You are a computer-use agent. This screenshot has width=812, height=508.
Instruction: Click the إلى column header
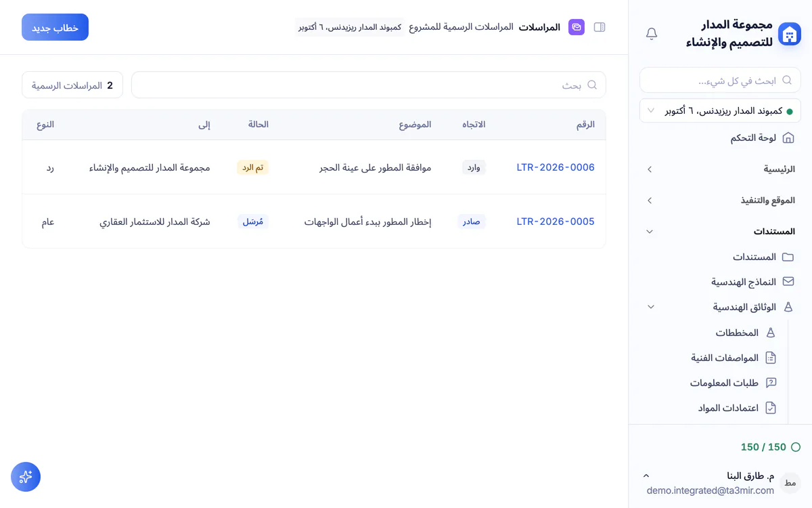pyautogui.click(x=204, y=125)
